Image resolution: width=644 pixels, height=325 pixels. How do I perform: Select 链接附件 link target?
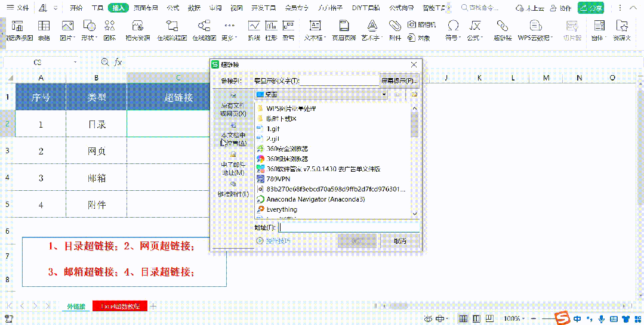click(x=233, y=190)
